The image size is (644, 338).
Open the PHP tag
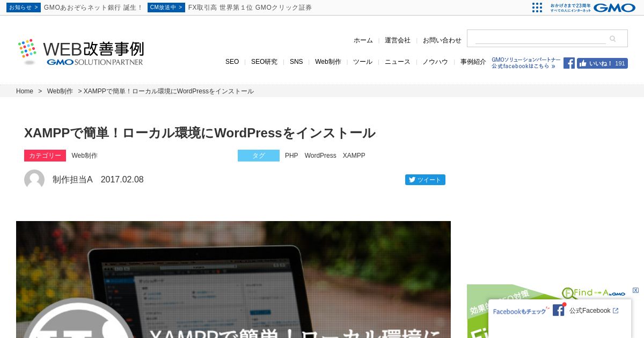pyautogui.click(x=291, y=156)
